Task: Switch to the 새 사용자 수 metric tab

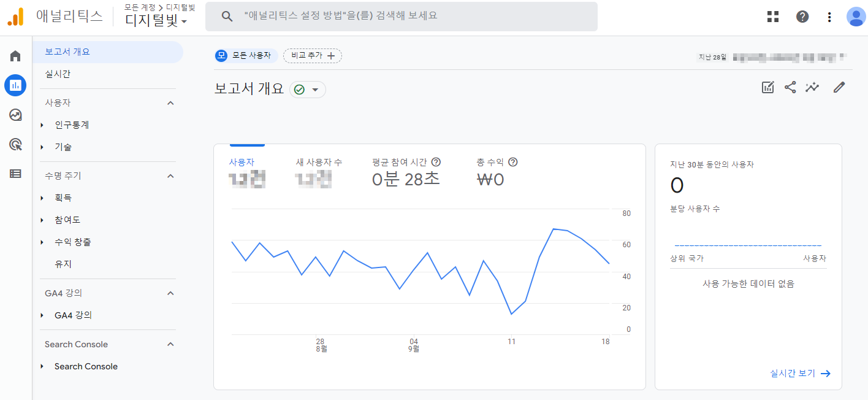Action: coord(319,162)
